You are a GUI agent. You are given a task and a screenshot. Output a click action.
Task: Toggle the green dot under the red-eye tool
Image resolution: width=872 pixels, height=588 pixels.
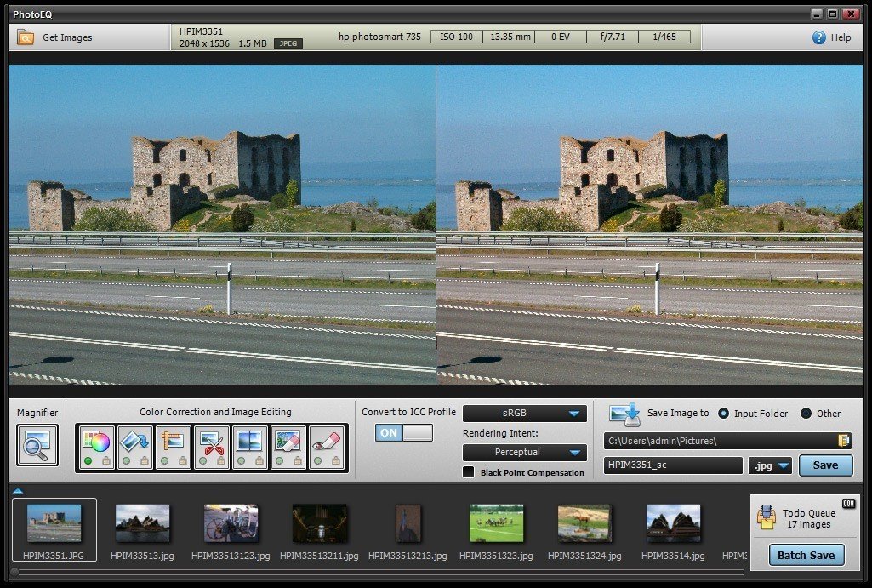coord(317,461)
